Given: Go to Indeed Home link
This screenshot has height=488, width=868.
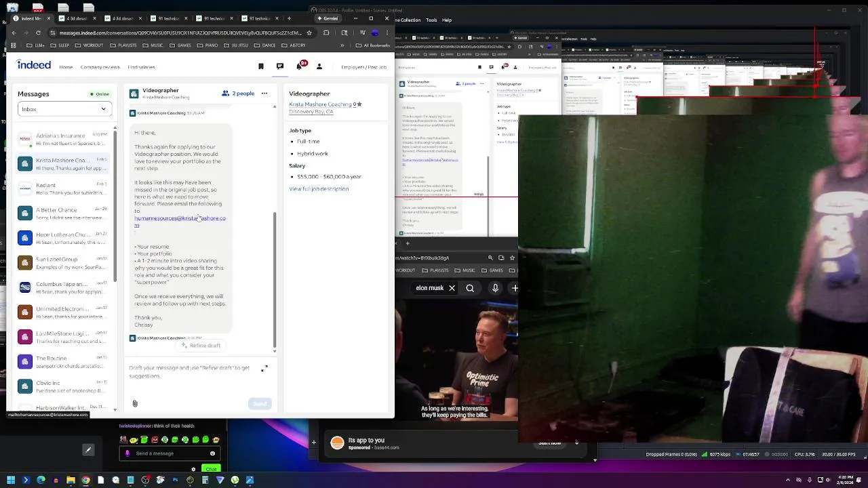Looking at the screenshot, I should [x=66, y=67].
